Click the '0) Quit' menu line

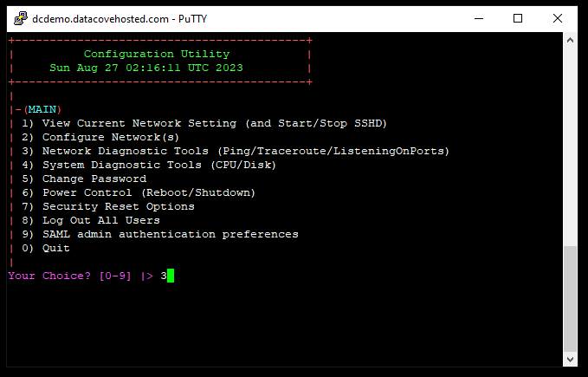pyautogui.click(x=46, y=249)
